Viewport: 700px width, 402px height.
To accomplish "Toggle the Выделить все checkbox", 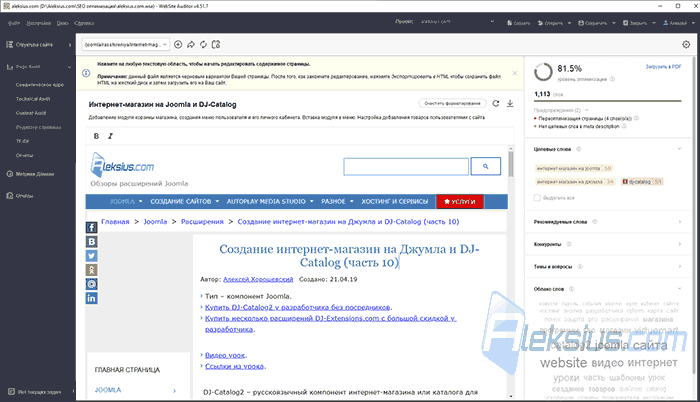I will (537, 197).
